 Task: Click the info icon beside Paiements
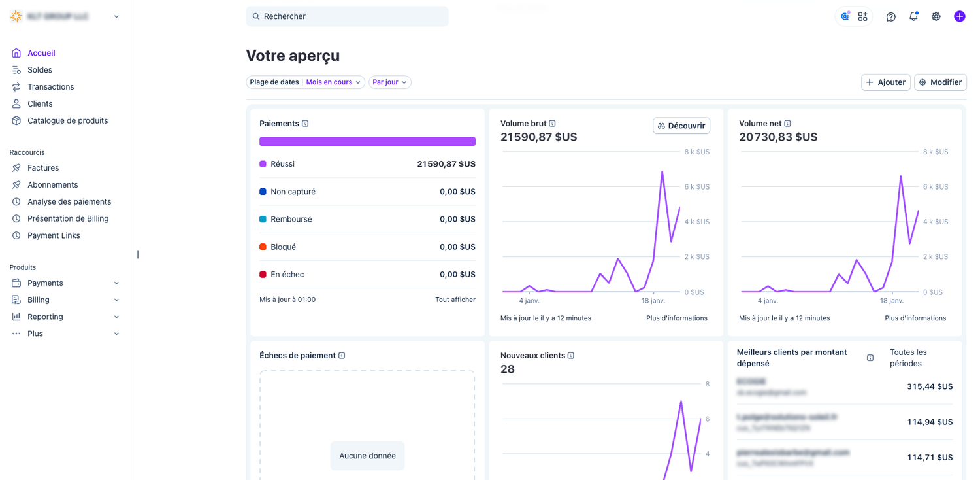click(305, 124)
